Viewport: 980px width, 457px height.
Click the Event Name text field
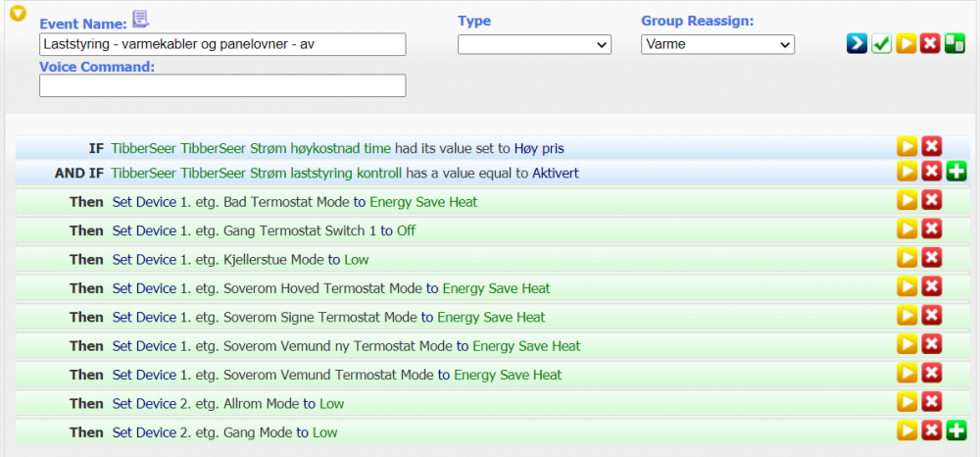(222, 45)
